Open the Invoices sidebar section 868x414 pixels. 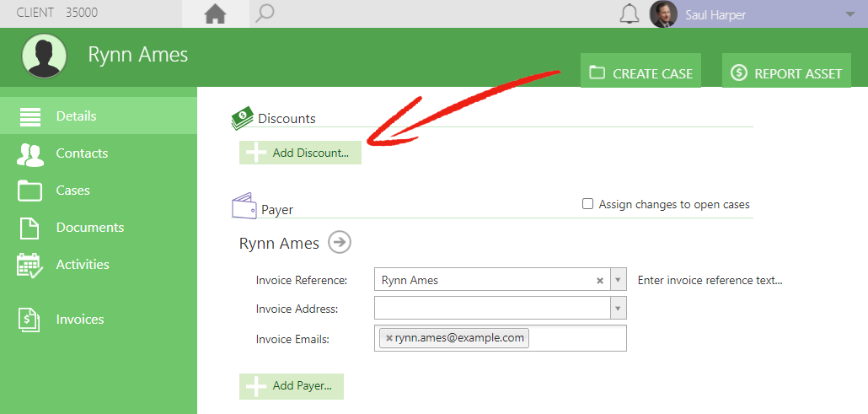point(99,320)
